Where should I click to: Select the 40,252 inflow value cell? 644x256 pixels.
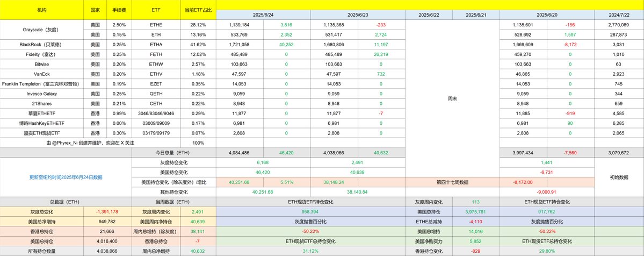point(287,45)
